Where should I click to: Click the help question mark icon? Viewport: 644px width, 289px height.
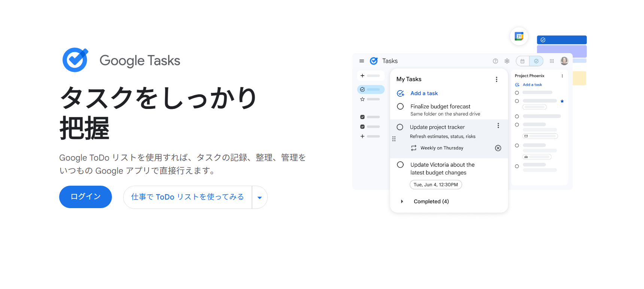(495, 61)
